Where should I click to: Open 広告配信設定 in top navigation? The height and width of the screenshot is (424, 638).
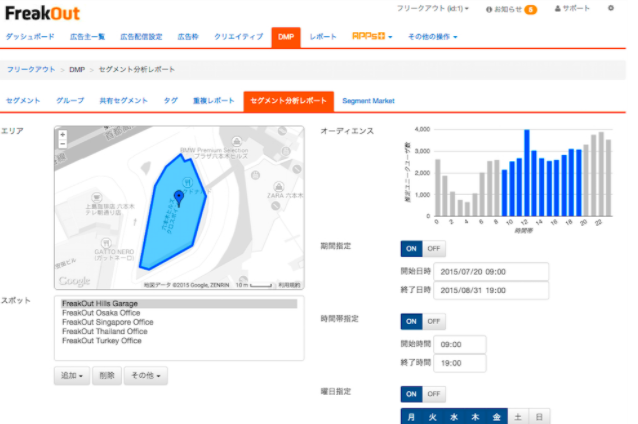141,37
